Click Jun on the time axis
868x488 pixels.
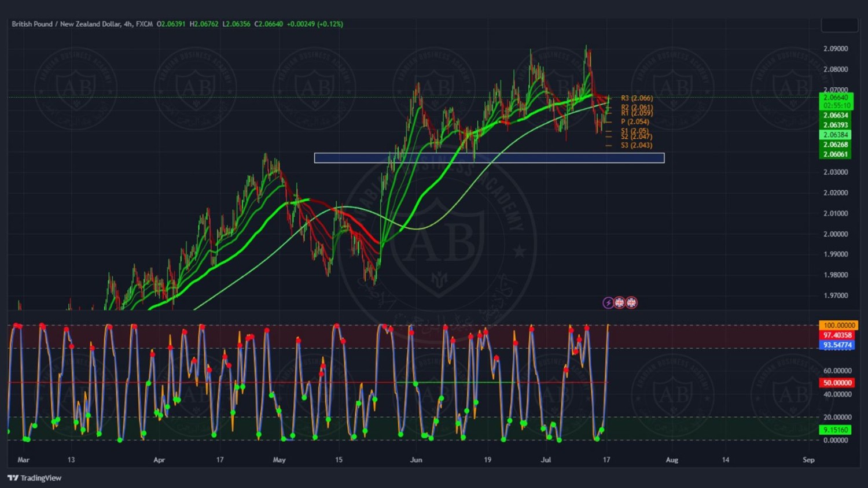(x=416, y=460)
